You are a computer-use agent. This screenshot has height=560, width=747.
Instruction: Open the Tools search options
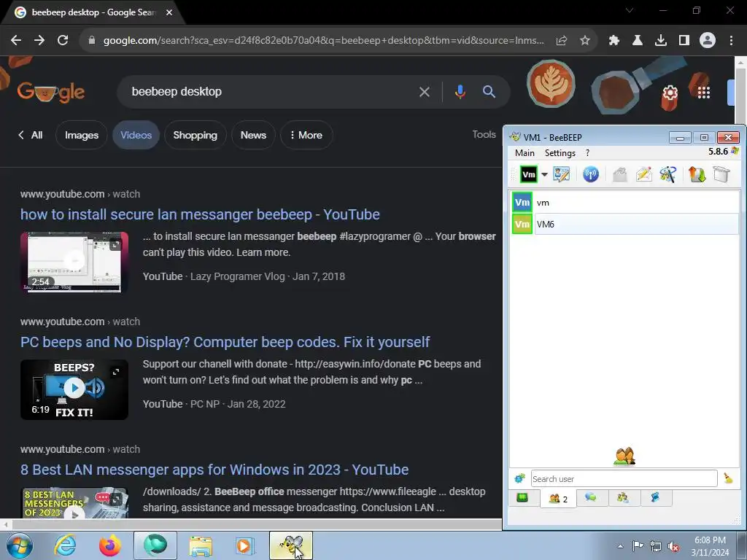[x=484, y=135]
